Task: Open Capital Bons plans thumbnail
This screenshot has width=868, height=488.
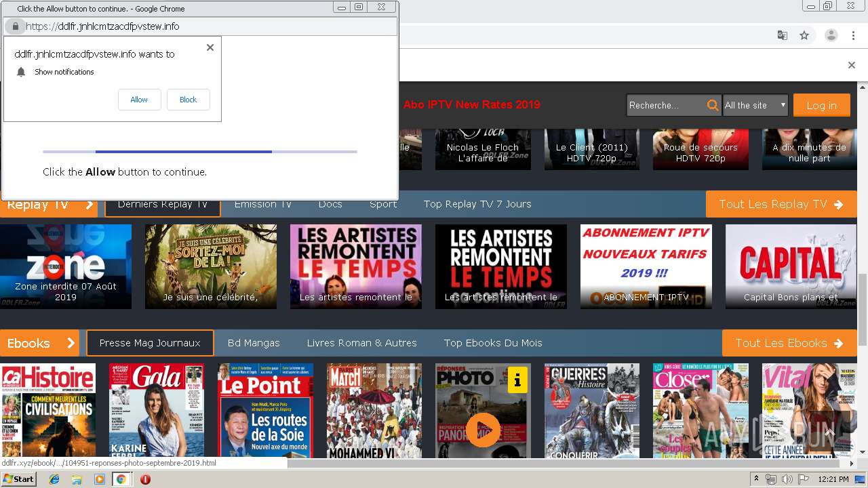Action: click(791, 266)
